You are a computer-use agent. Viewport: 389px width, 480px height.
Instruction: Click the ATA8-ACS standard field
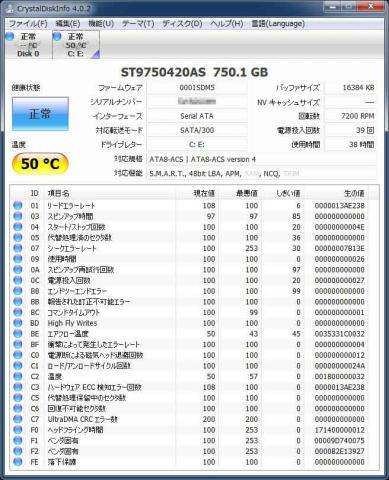(x=261, y=159)
